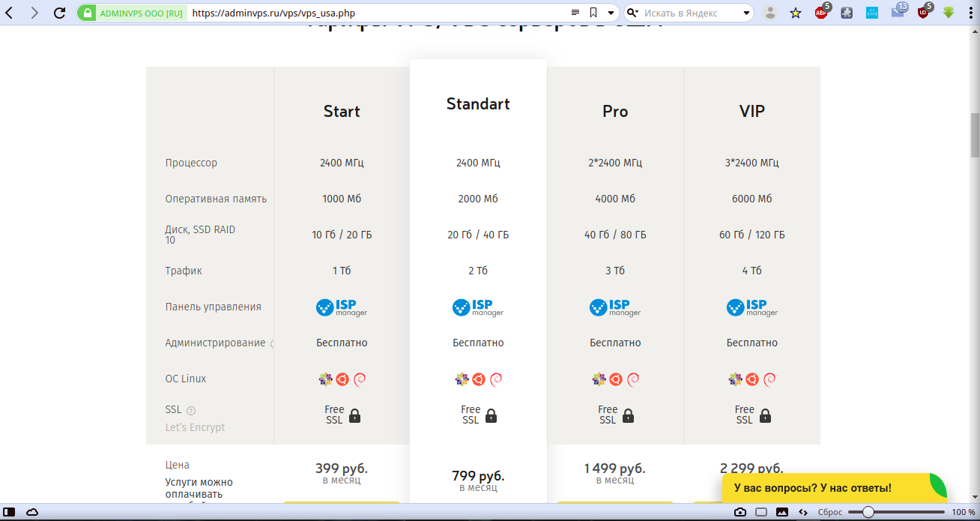Adjust the page zoom slider

(896, 512)
